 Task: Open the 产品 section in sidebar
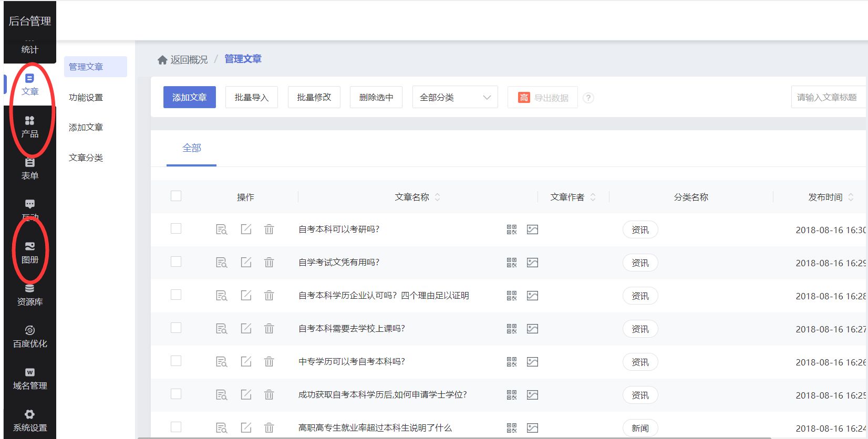coord(30,127)
